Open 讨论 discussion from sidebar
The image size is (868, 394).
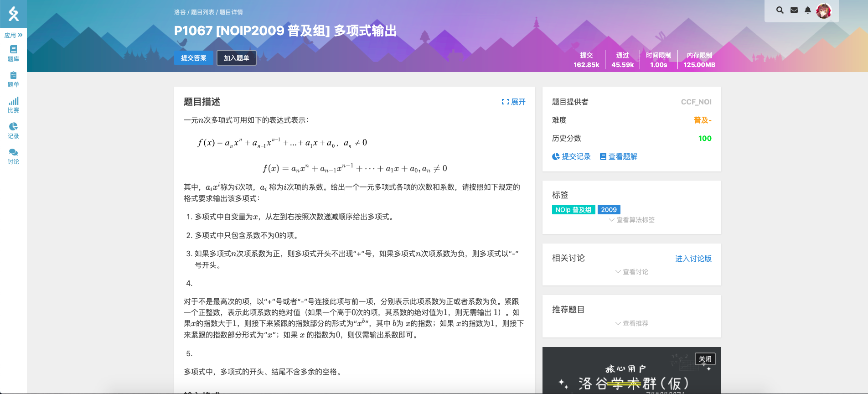[x=13, y=156]
